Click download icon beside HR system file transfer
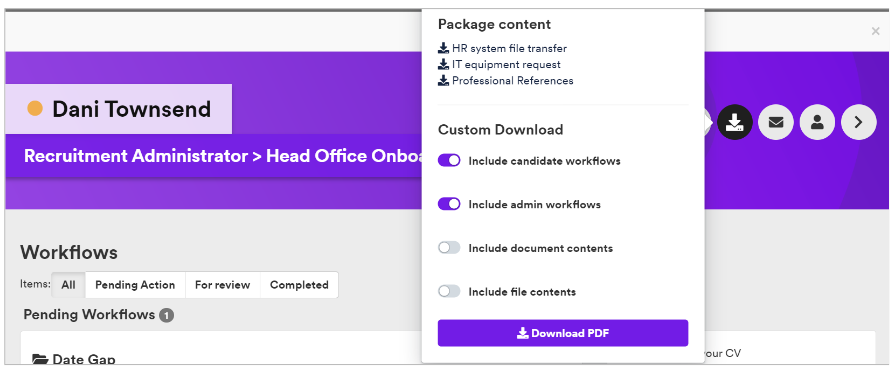This screenshot has width=892, height=372. [x=444, y=48]
